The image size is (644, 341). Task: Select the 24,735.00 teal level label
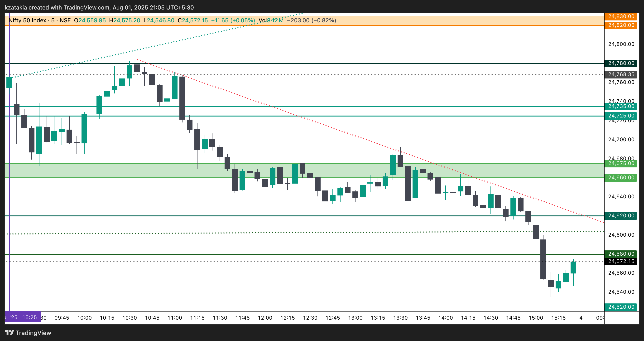[x=621, y=106]
